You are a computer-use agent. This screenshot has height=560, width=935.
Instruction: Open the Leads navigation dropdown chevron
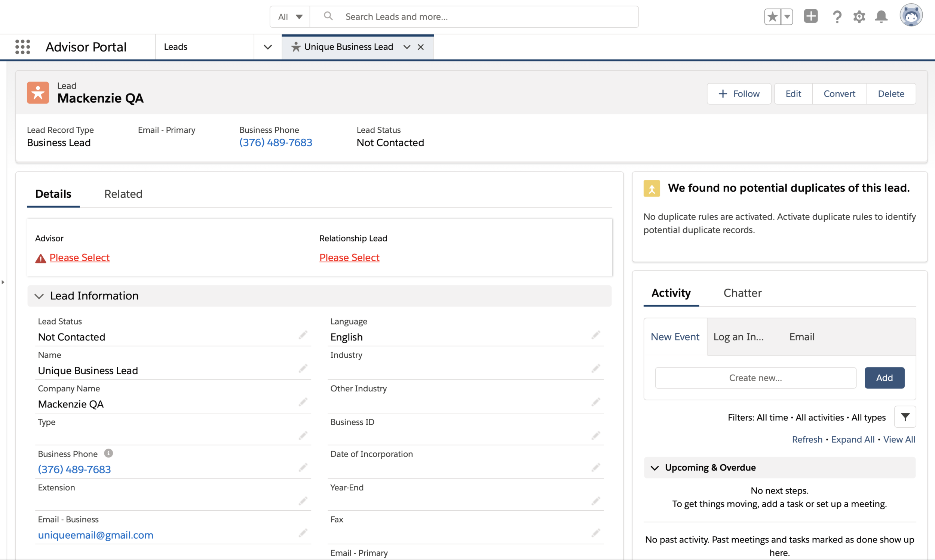(268, 47)
